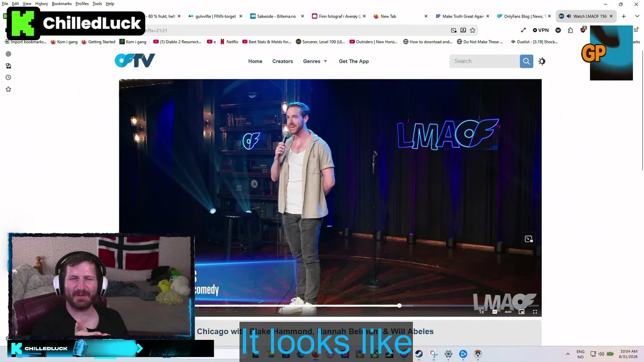Open the Bookmarks menu
Viewport: 644px width, 362px height.
click(x=62, y=4)
